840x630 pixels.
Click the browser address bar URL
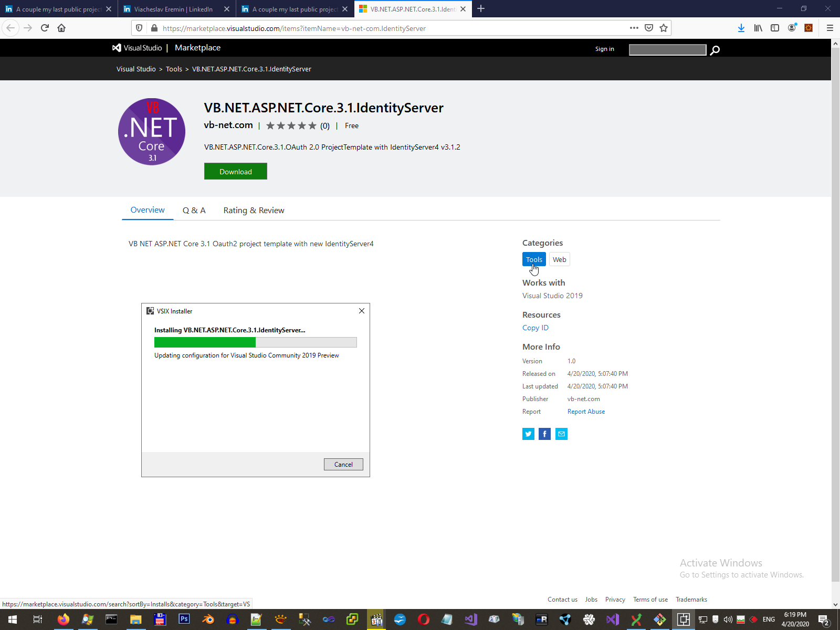294,28
